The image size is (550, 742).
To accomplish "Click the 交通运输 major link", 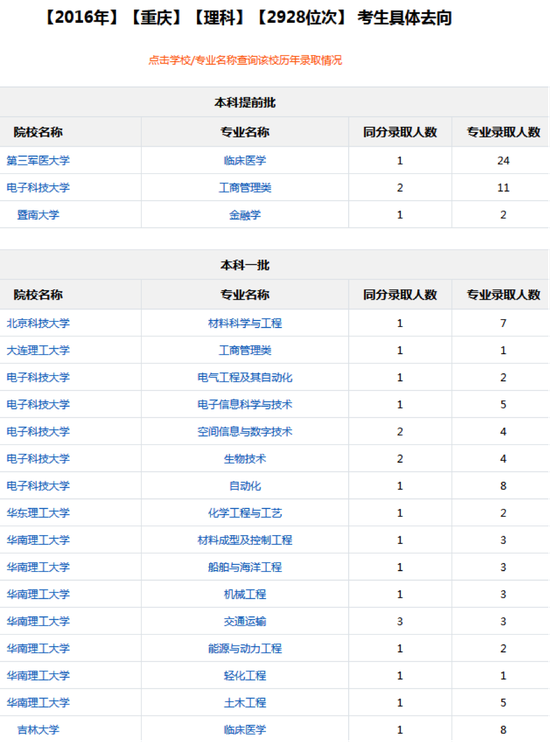I will pos(245,621).
